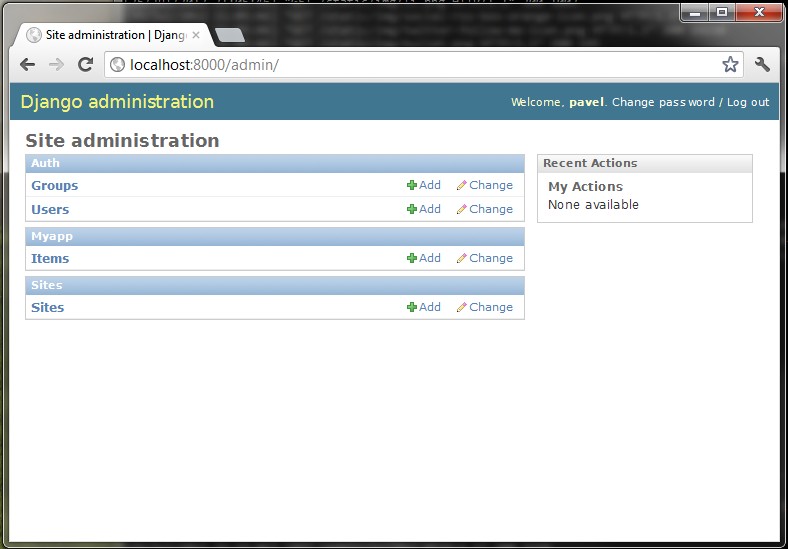Open the Sites model link
This screenshot has width=788, height=549.
[47, 307]
